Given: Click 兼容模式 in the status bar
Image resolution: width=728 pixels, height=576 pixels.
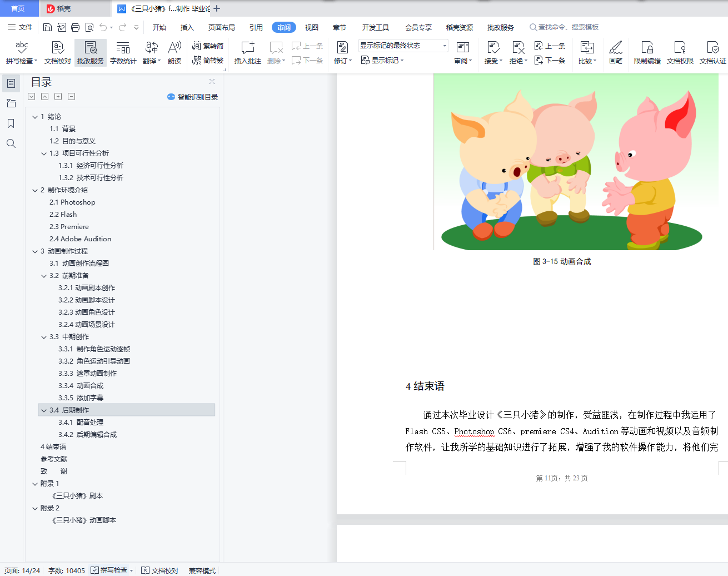Looking at the screenshot, I should click(x=202, y=570).
